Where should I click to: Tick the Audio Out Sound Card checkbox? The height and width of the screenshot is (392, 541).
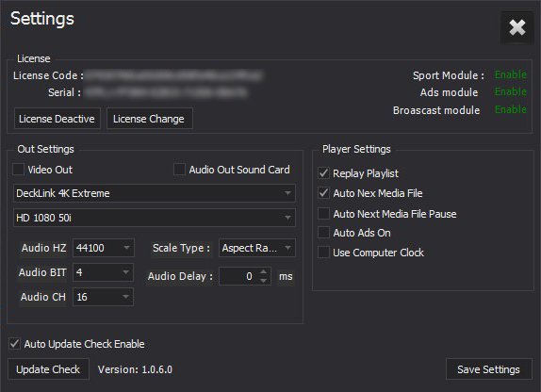pyautogui.click(x=179, y=170)
